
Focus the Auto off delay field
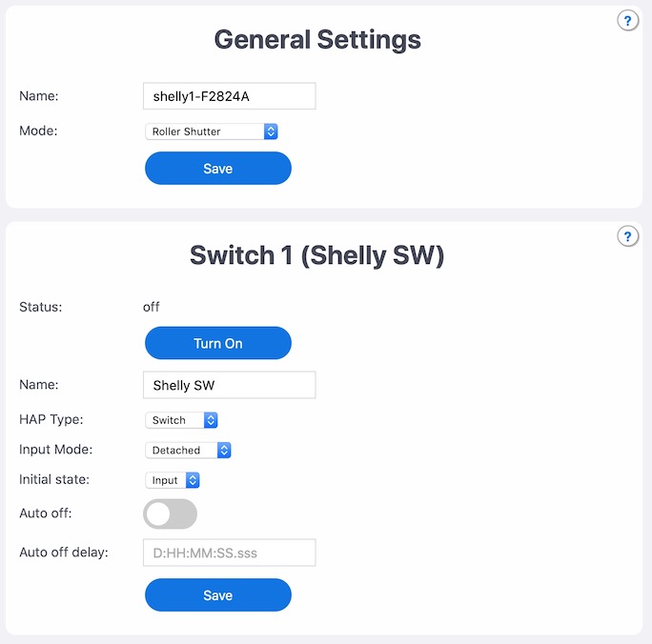(230, 553)
